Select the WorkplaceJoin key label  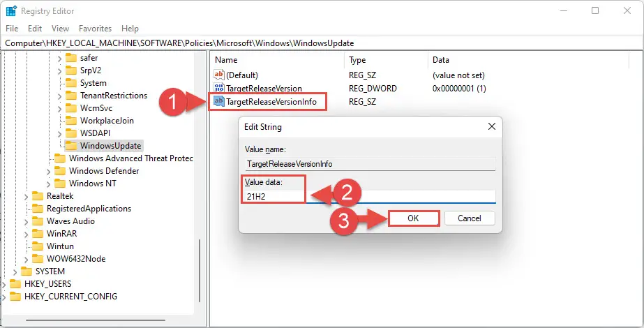coord(107,121)
